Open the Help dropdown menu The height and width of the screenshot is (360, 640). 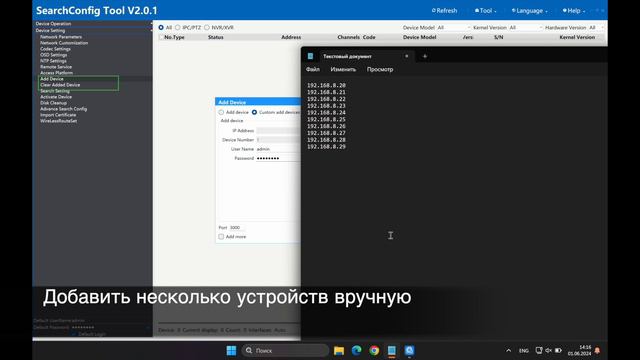[x=573, y=11]
